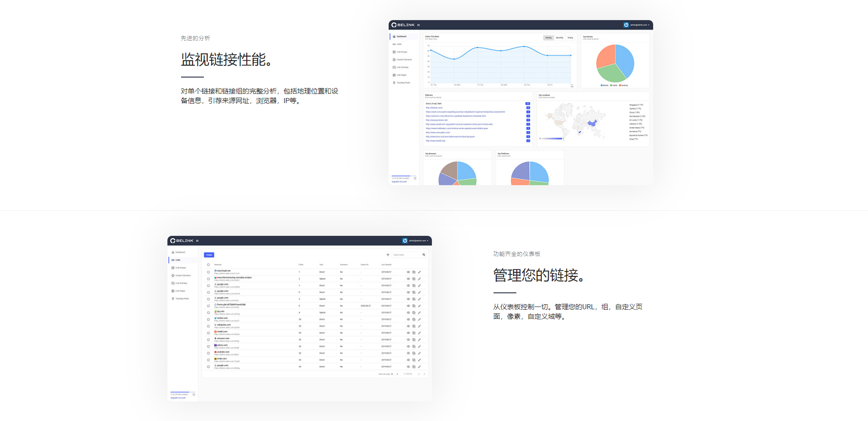Viewport: 868px width, 421px height.
Task: Copy the short link for twitter.com
Action: tap(414, 319)
